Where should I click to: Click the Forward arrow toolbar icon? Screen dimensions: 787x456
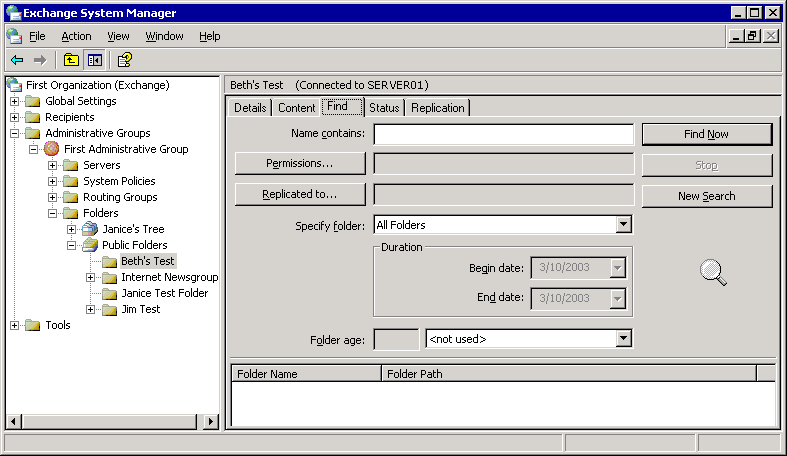[40, 60]
